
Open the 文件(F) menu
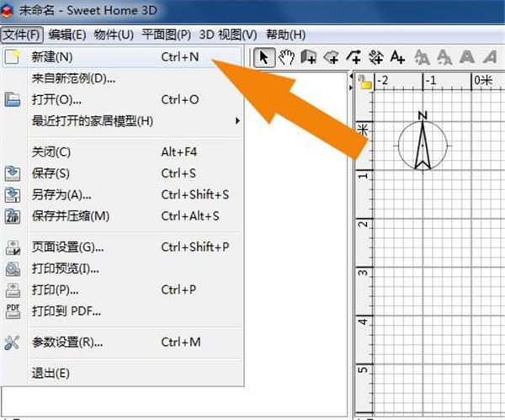[x=22, y=35]
